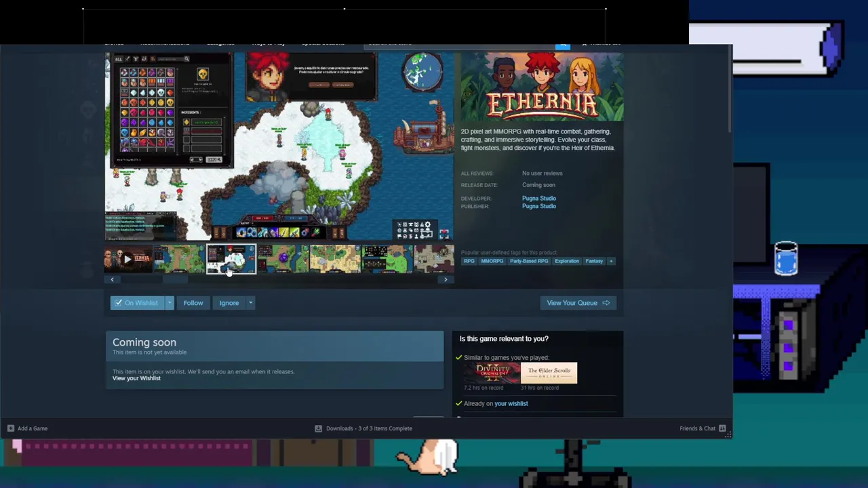This screenshot has height=488, width=868.
Task: Click the 'Coming soon' release date text
Action: pyautogui.click(x=538, y=185)
